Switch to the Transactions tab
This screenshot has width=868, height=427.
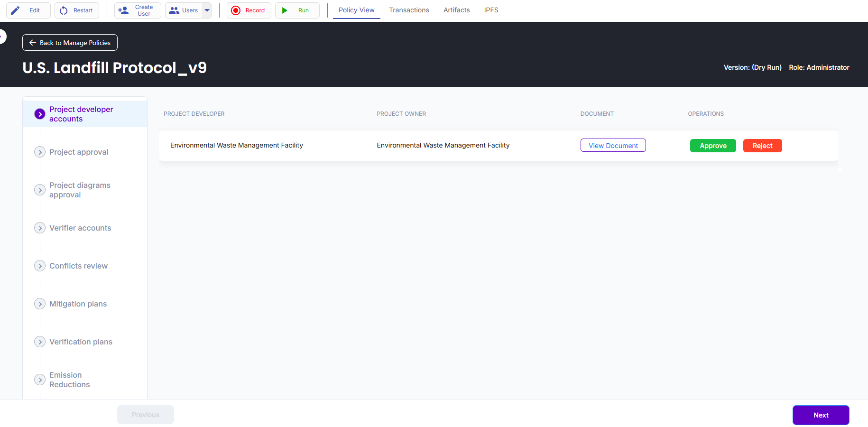pos(409,10)
